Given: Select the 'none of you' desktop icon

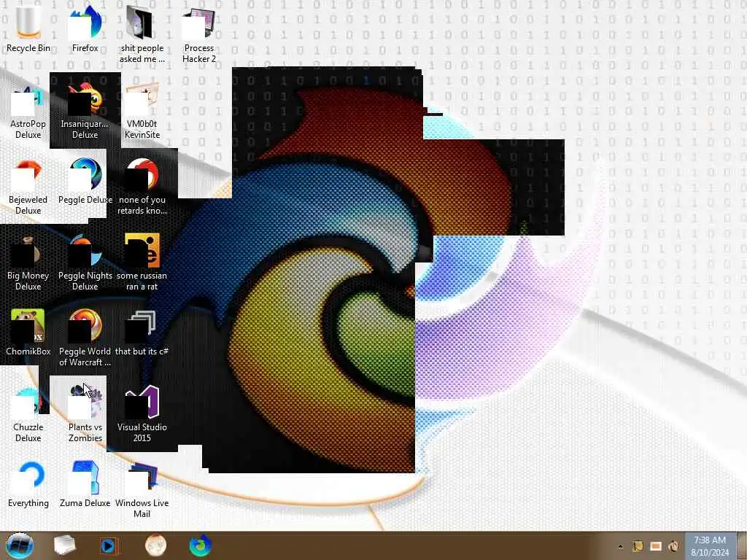Looking at the screenshot, I should [142, 187].
